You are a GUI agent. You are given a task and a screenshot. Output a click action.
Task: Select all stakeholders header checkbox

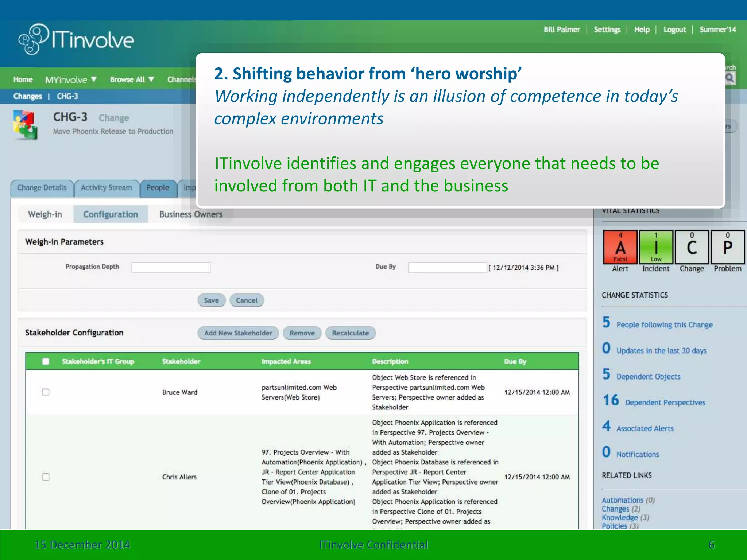pos(46,361)
